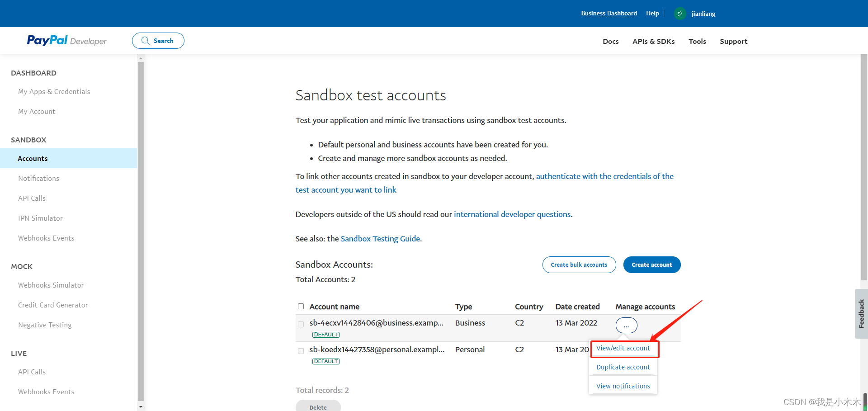Image resolution: width=868 pixels, height=411 pixels.
Task: Click the 13 Mar 2022 date cell
Action: click(x=576, y=323)
